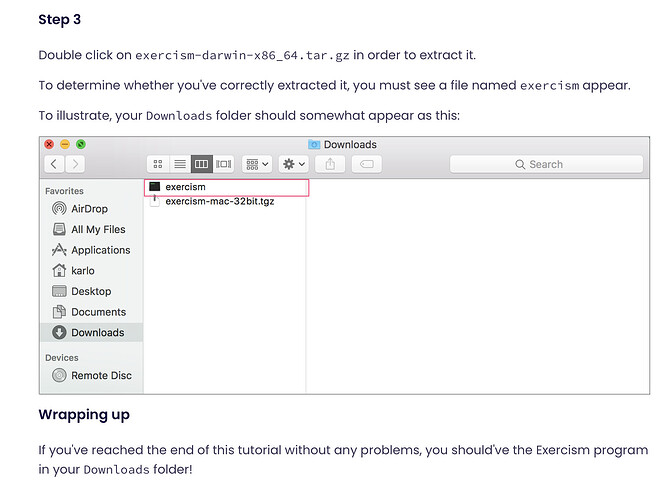Click the Downloads folder title icon
The width and height of the screenshot is (672, 499).
click(x=314, y=144)
